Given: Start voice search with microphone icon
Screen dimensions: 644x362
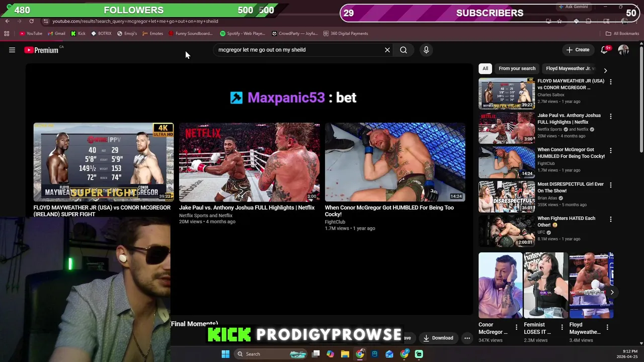Looking at the screenshot, I should click(426, 50).
